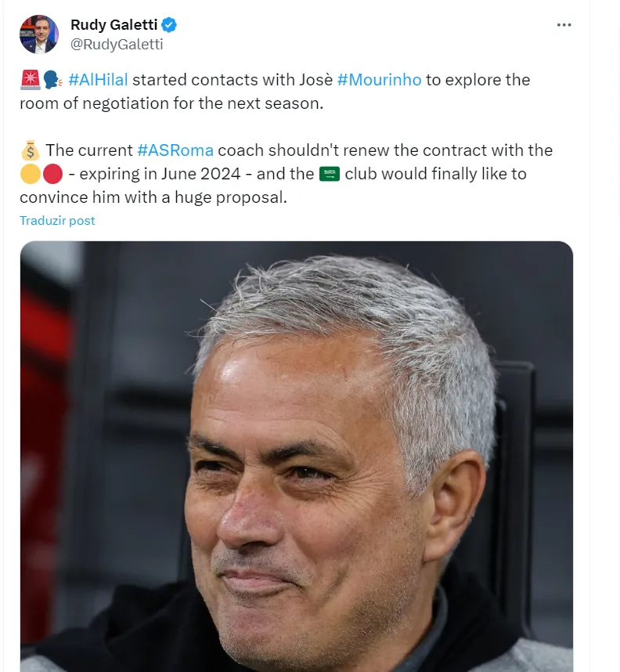Open Rudy Galetti's profile avatar

click(39, 34)
